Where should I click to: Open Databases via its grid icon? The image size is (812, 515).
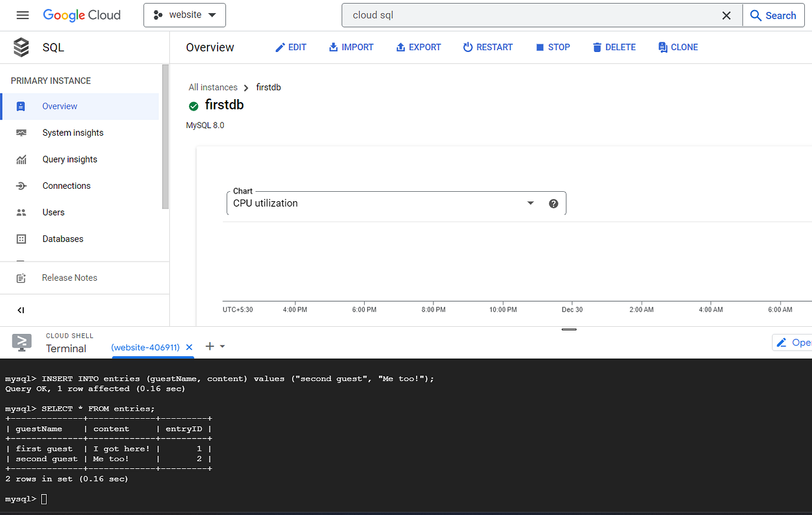[22, 238]
